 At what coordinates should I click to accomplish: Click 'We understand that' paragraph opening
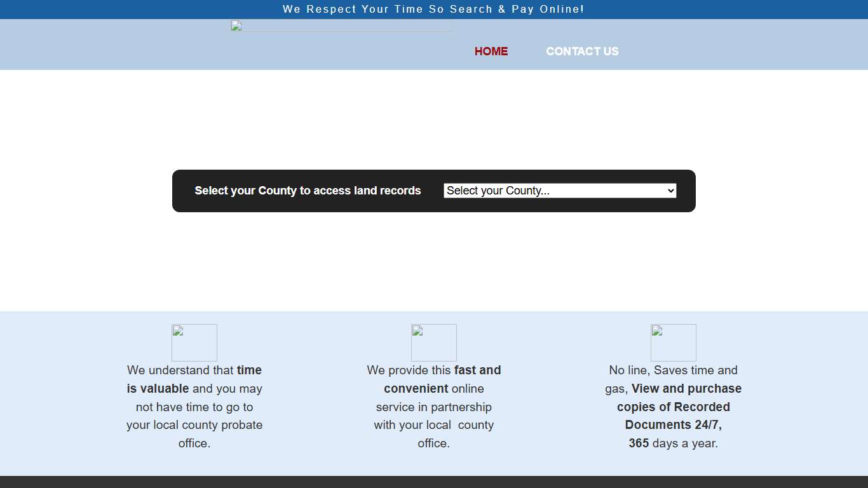pos(181,370)
